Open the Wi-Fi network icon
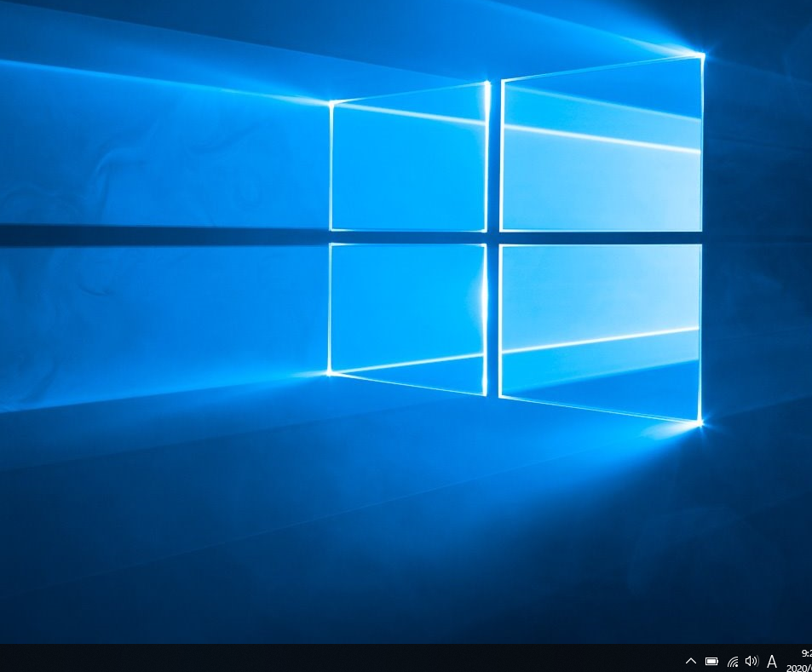The width and height of the screenshot is (812, 672). [x=732, y=661]
